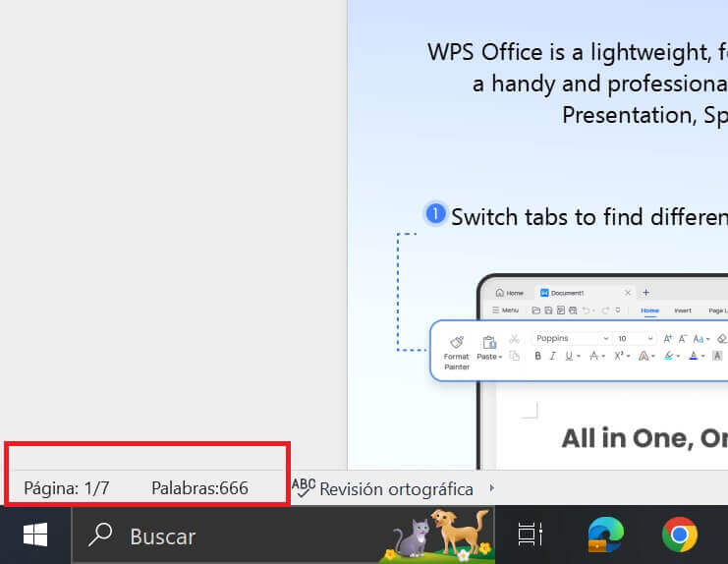Click the 'Switch tabs to find' heading

tap(589, 217)
